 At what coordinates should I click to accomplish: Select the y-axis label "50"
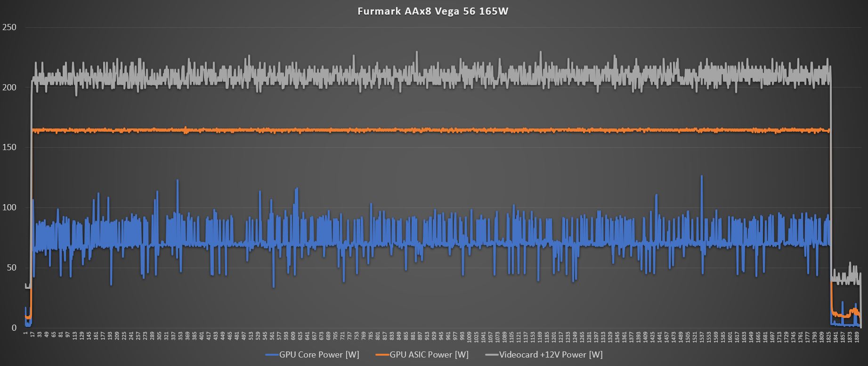pos(11,268)
